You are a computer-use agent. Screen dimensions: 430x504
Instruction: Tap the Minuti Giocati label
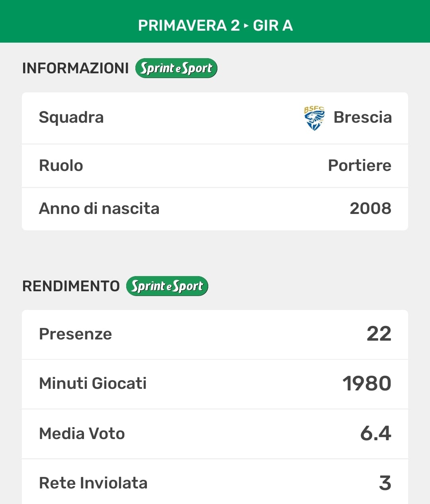coord(93,383)
